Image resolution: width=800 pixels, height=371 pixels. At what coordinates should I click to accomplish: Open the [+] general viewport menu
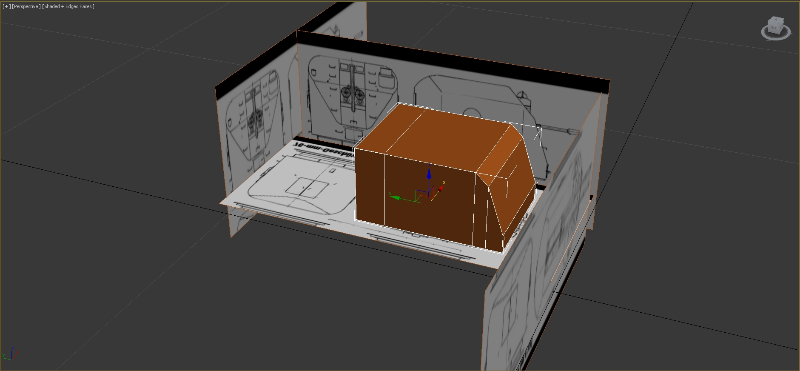click(6, 6)
